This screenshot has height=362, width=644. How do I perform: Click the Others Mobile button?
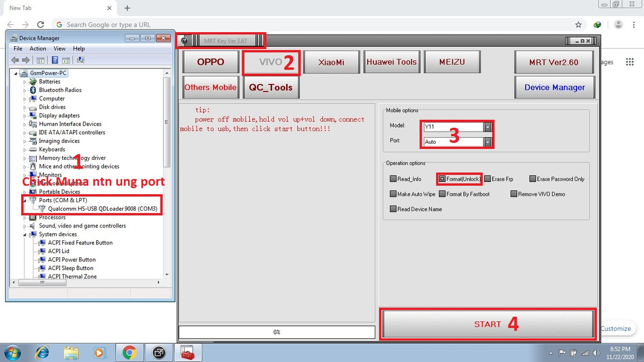(x=210, y=87)
